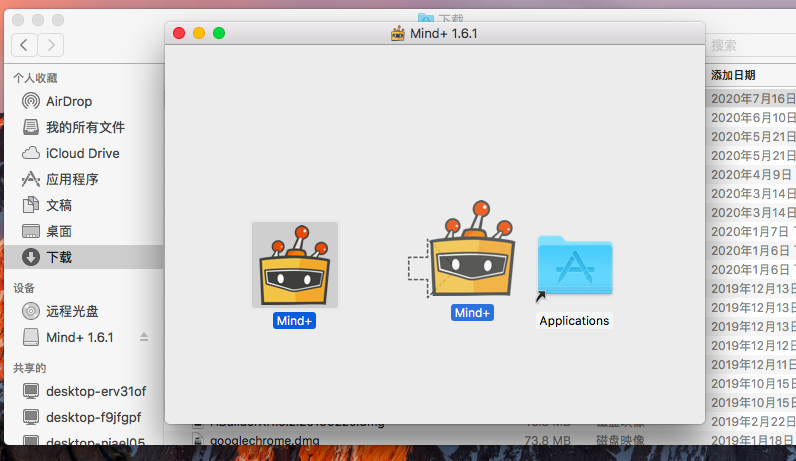Click the Mind+ 1.6.1 drive icon in sidebar
Viewport: 796px width, 461px height.
point(31,337)
